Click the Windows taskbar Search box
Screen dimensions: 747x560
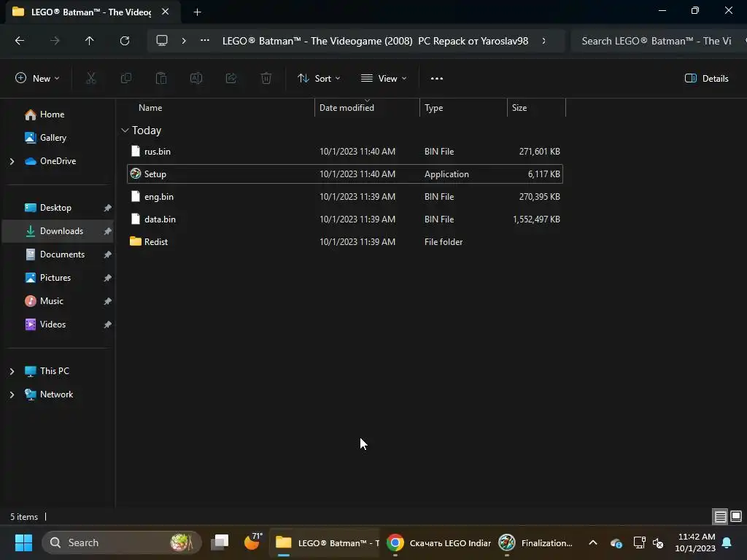[122, 542]
